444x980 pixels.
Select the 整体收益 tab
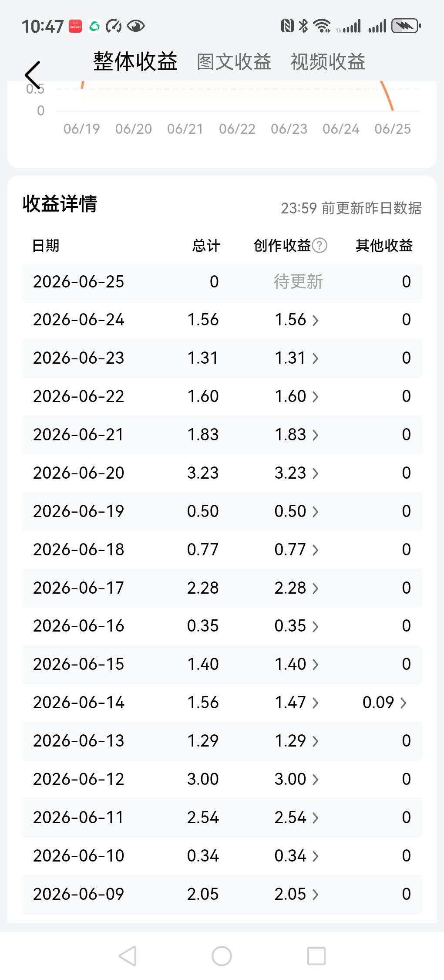[x=135, y=61]
